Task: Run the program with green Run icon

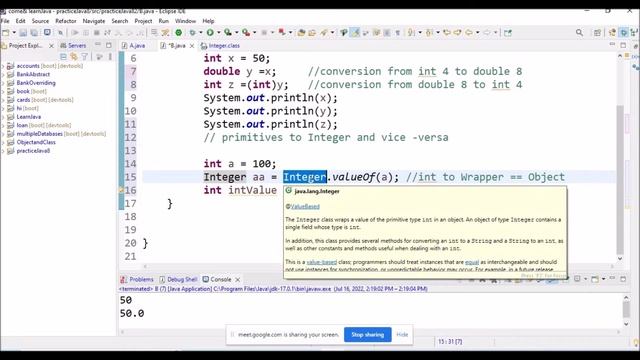Action: click(x=210, y=33)
